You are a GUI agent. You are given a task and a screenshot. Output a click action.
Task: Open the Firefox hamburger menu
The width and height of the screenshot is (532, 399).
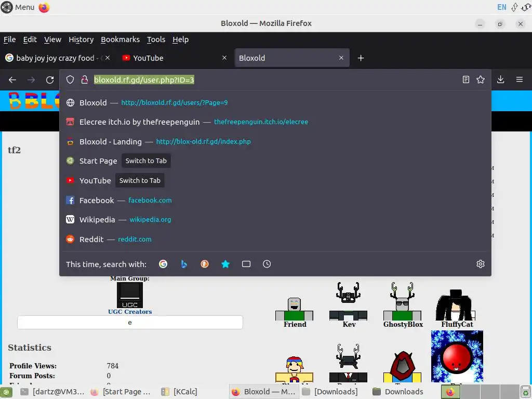tap(519, 79)
